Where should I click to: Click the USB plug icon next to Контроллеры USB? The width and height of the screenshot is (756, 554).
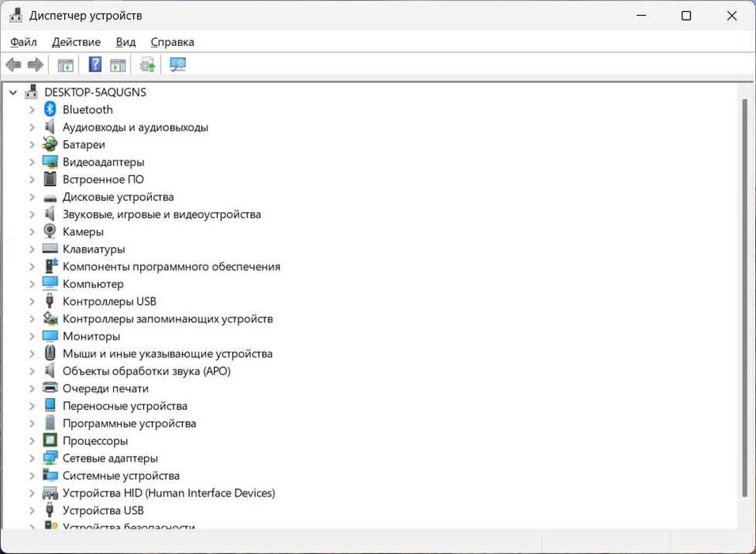point(50,301)
